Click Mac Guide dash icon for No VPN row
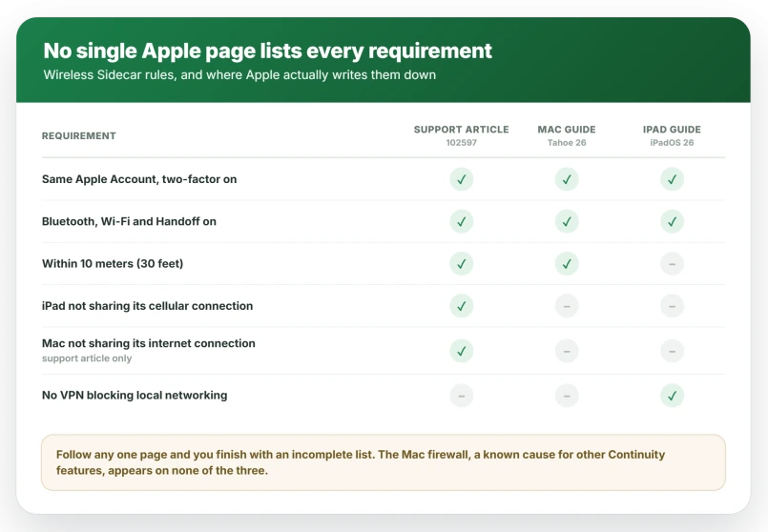Viewport: 768px width, 532px height. pyautogui.click(x=567, y=396)
